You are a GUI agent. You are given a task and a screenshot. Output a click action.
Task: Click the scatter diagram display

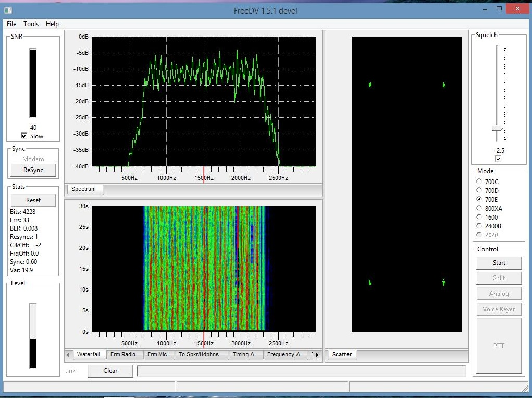click(x=407, y=184)
